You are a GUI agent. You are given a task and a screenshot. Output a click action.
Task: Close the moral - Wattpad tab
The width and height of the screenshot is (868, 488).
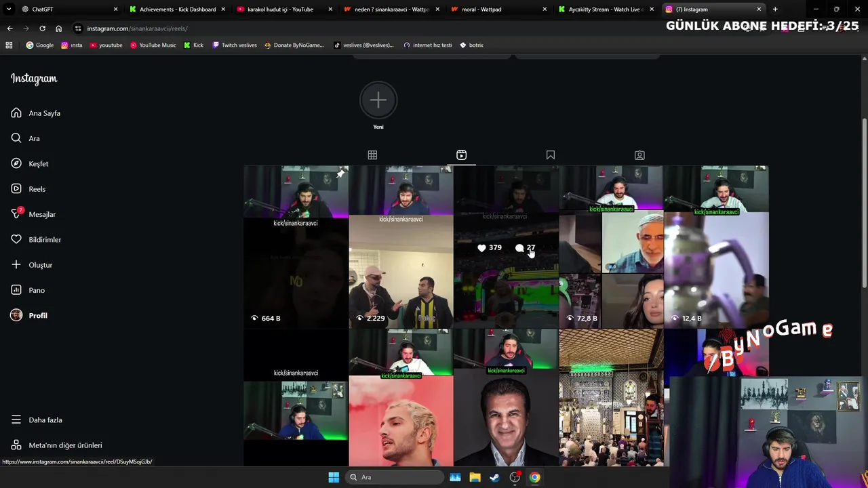tap(545, 9)
